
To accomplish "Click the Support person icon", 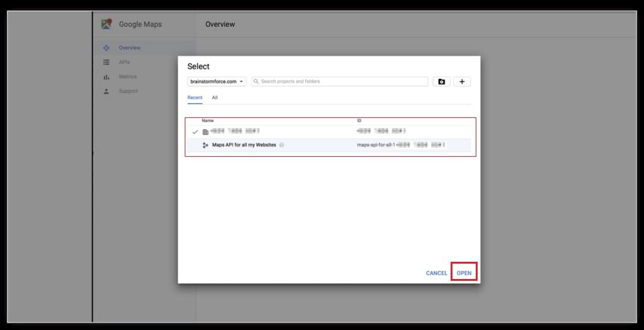I will pos(106,91).
